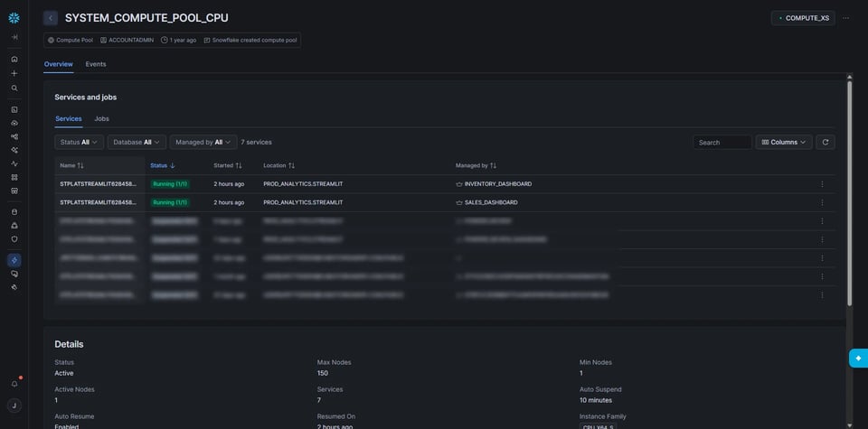The image size is (868, 429).
Task: Open the STPLATSTREAMLIT service in SALES_DASHBOARD row
Action: click(x=98, y=202)
